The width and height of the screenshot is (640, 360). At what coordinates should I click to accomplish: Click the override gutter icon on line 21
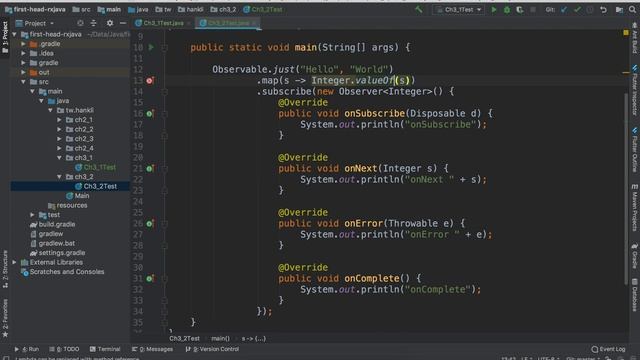tap(150, 168)
